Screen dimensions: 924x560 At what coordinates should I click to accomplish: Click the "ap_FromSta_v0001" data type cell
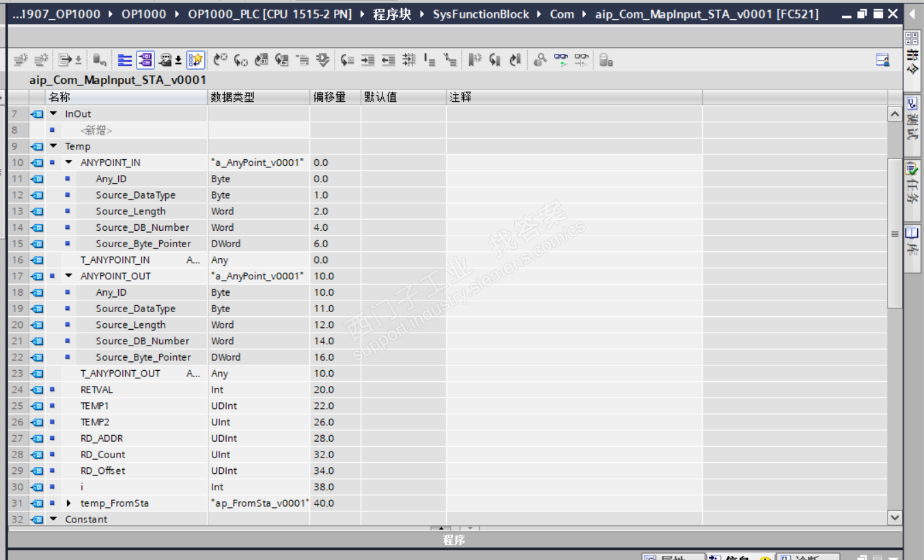click(260, 503)
